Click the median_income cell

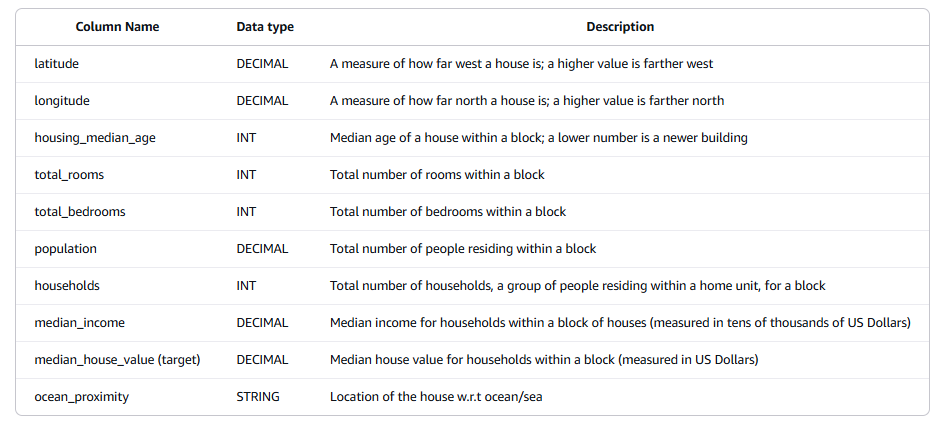point(80,323)
